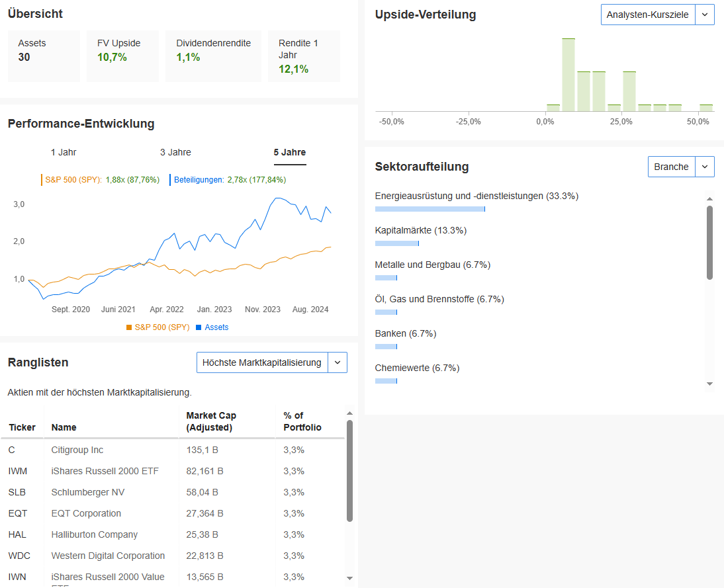Click the chevron on the Analysten-Kursziele selector
This screenshot has width=724, height=588.
[704, 14]
